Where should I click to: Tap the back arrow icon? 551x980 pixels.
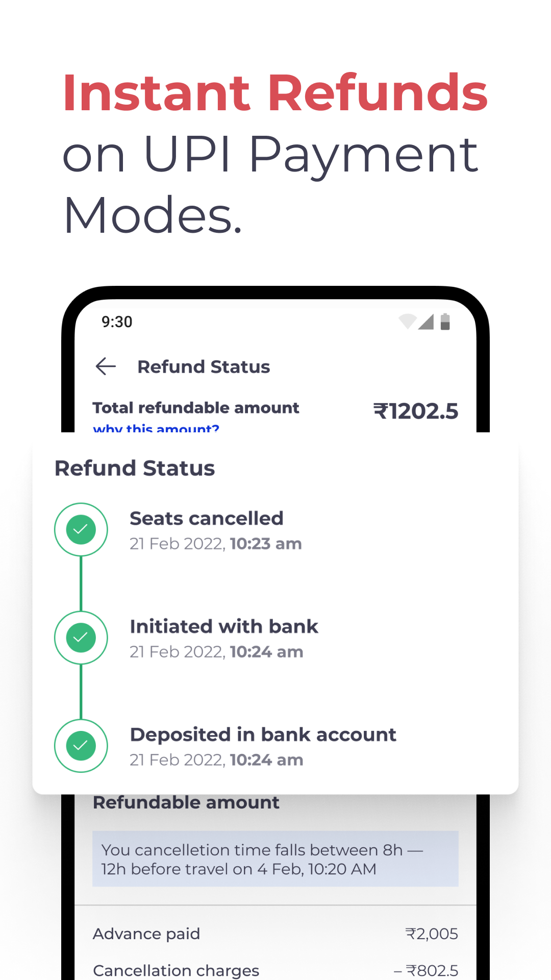tap(106, 366)
